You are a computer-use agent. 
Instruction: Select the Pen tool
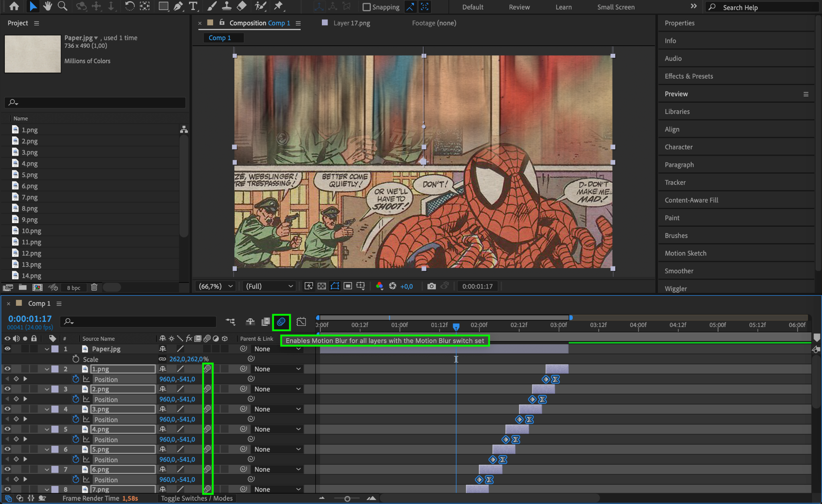(178, 6)
